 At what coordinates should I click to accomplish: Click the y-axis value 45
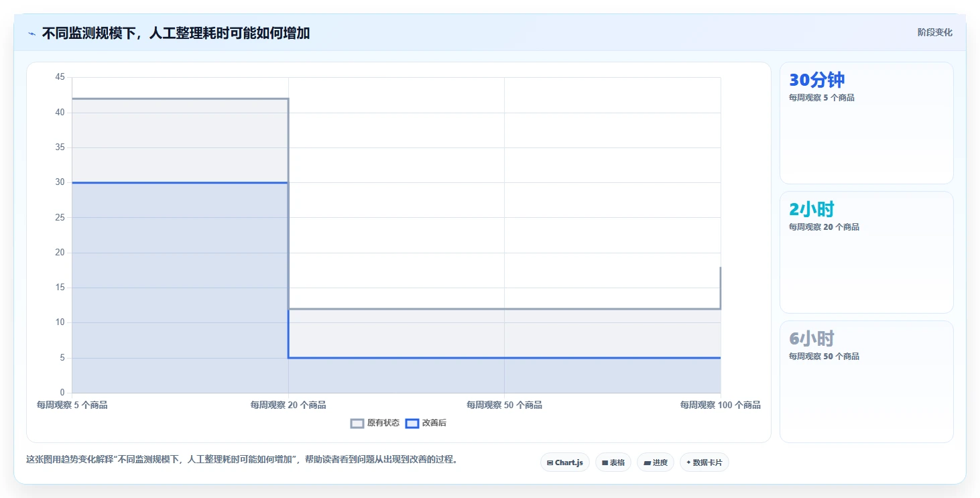point(60,78)
